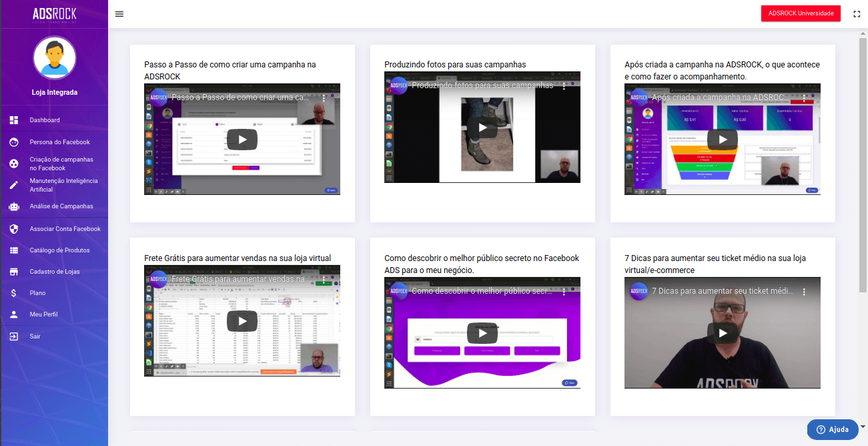This screenshot has height=446, width=868.
Task: Click the user avatar profile picture
Action: [54, 58]
